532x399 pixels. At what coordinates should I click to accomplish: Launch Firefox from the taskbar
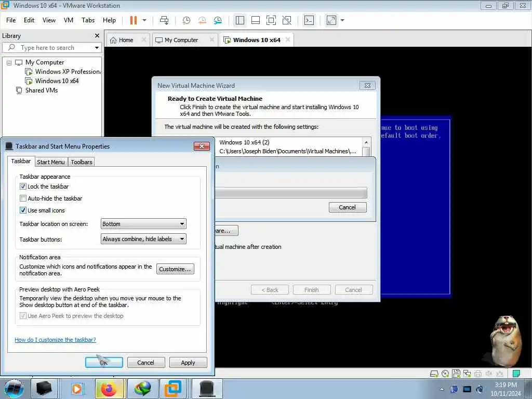109,389
